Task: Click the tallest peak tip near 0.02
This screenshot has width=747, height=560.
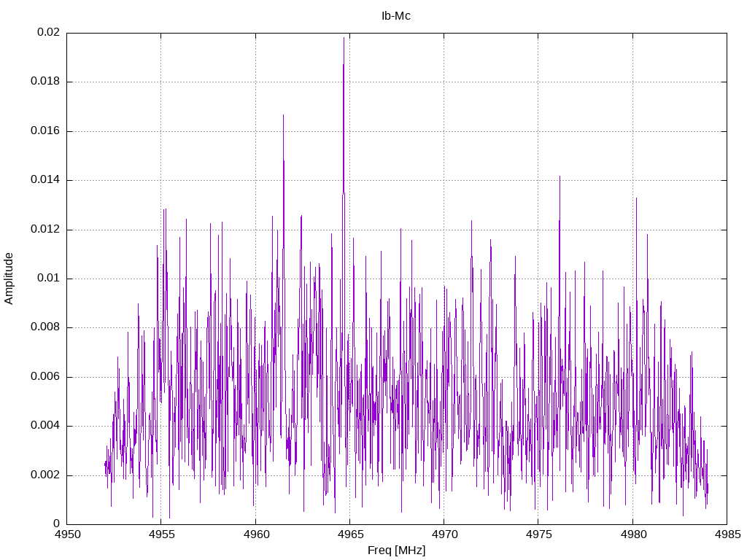Action: pyautogui.click(x=344, y=38)
